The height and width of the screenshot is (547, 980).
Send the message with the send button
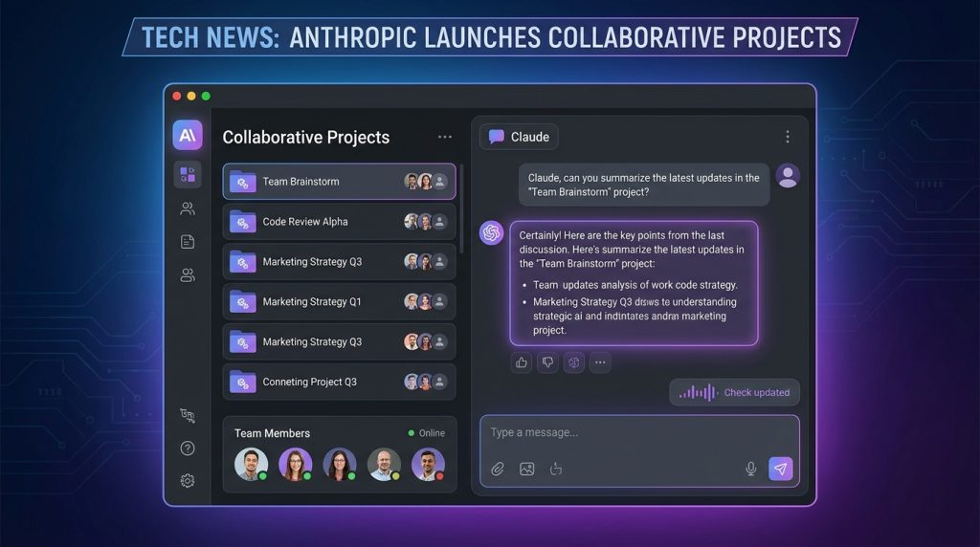pyautogui.click(x=781, y=469)
